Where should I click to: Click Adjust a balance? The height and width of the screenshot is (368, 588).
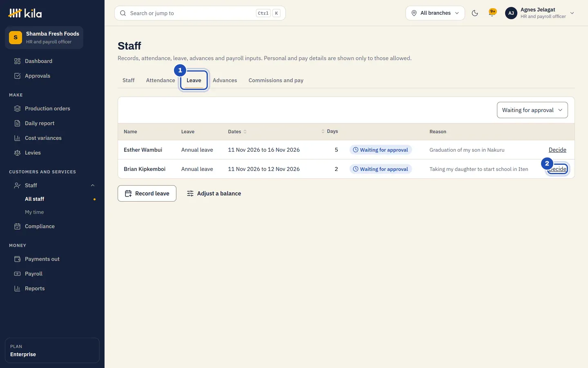[x=214, y=193]
